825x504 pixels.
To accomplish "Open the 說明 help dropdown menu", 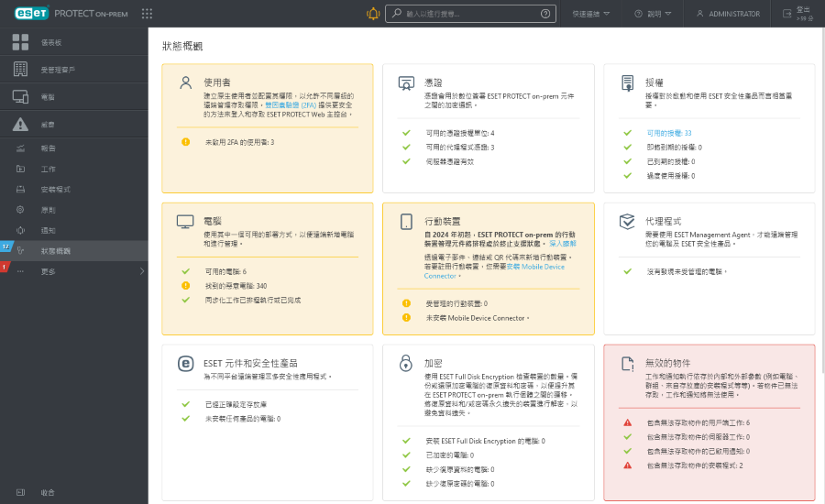I will pos(653,14).
